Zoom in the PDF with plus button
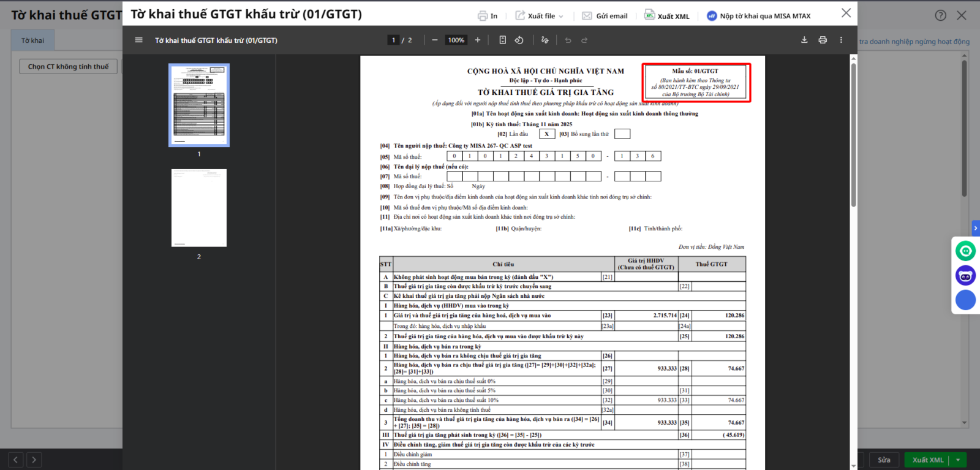 478,40
